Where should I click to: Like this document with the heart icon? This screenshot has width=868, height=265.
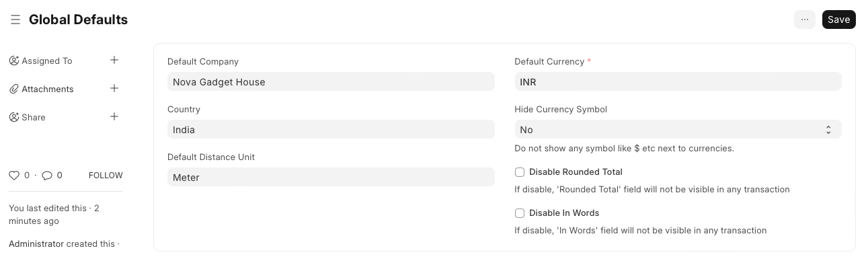(14, 176)
